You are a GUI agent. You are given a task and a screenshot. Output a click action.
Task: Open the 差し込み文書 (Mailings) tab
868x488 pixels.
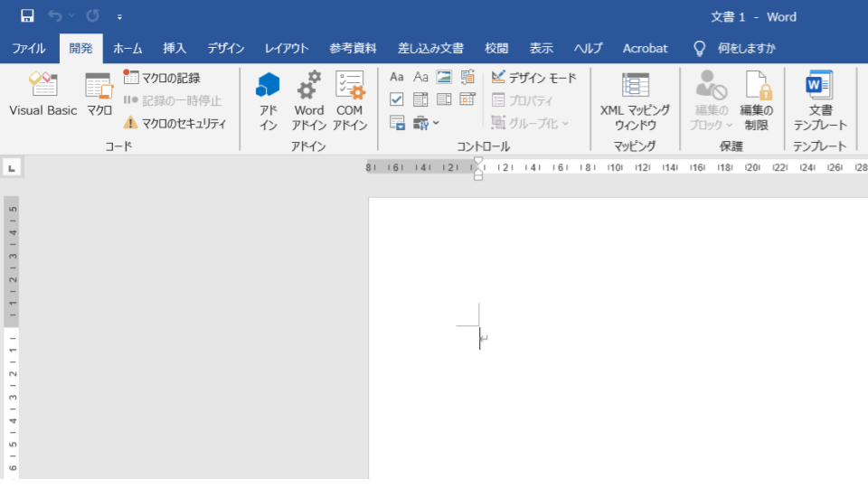click(x=430, y=49)
